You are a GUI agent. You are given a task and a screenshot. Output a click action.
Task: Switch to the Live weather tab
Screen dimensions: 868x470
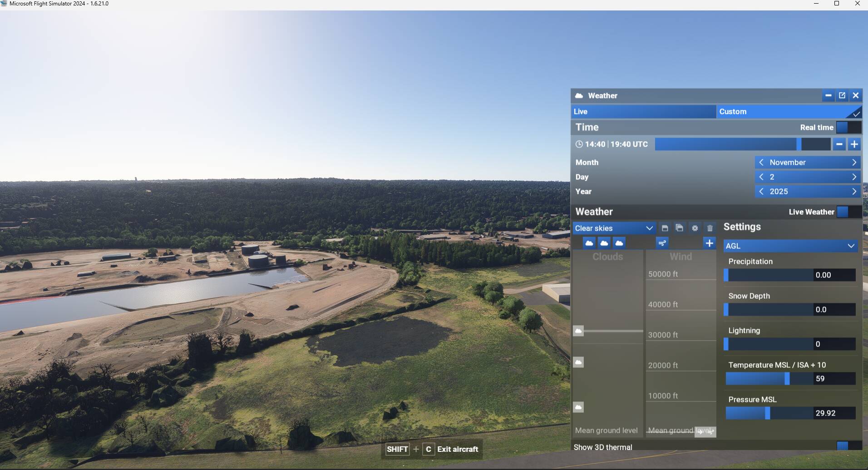[x=643, y=112]
